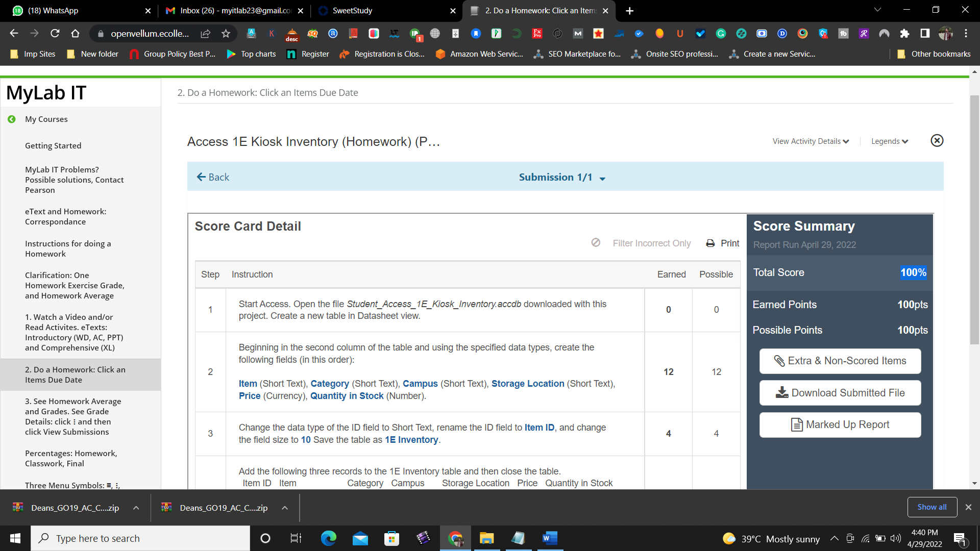
Task: Launch Microsoft Edge from taskbar
Action: point(328,538)
